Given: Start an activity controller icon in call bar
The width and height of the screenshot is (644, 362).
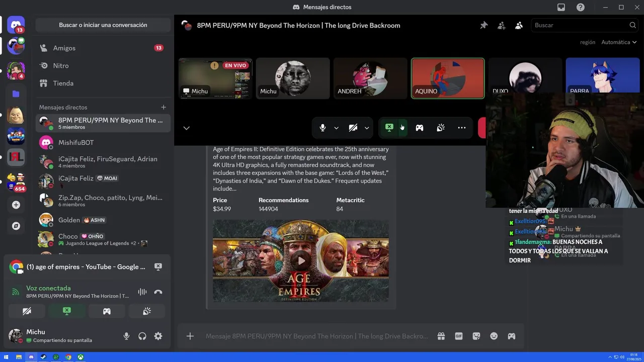Looking at the screenshot, I should [419, 128].
